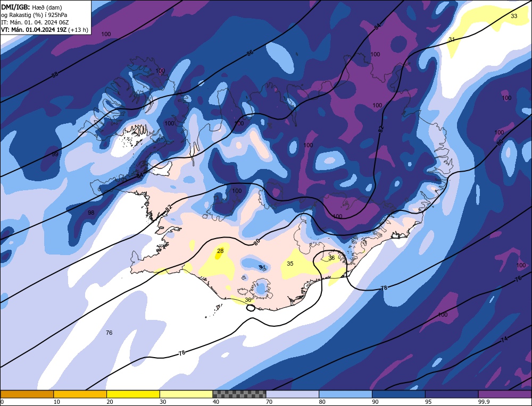Click legend tick label '70'
This screenshot has width=532, height=406.
click(x=269, y=402)
